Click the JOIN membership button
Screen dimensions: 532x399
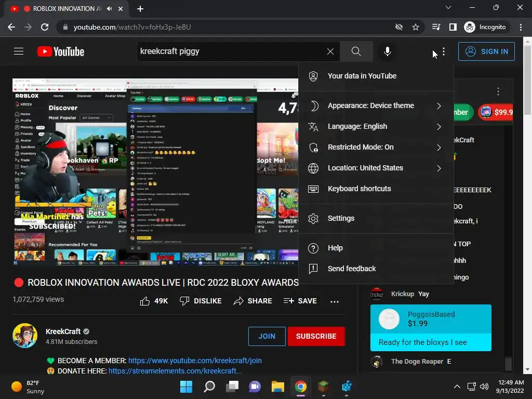coord(267,336)
